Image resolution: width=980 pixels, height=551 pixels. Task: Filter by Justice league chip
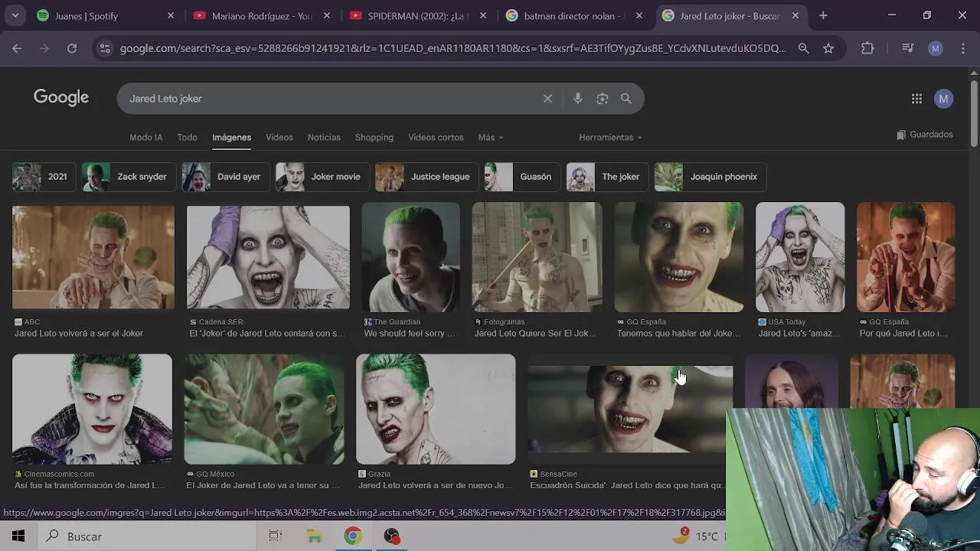click(x=427, y=177)
